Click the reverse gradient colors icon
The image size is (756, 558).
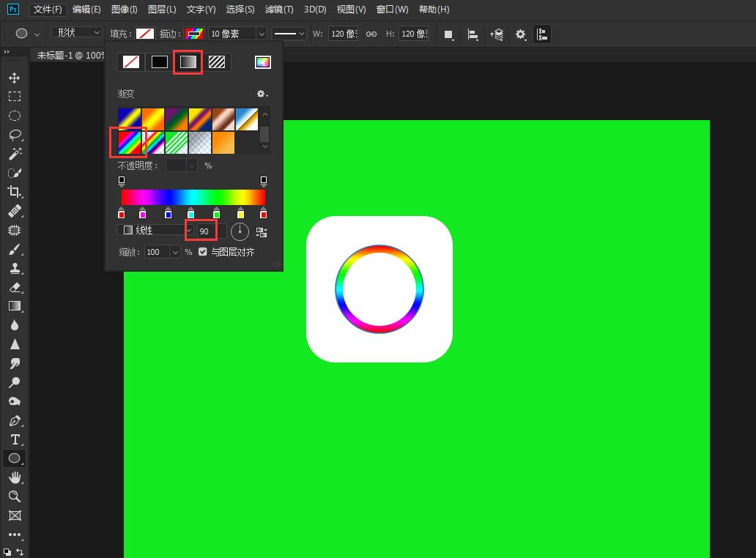point(262,232)
